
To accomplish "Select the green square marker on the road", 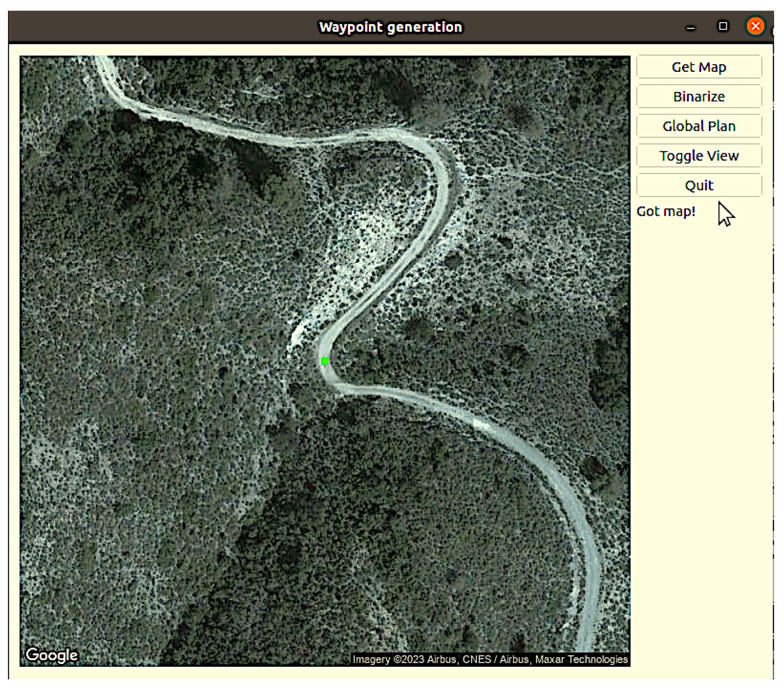I will pyautogui.click(x=325, y=361).
